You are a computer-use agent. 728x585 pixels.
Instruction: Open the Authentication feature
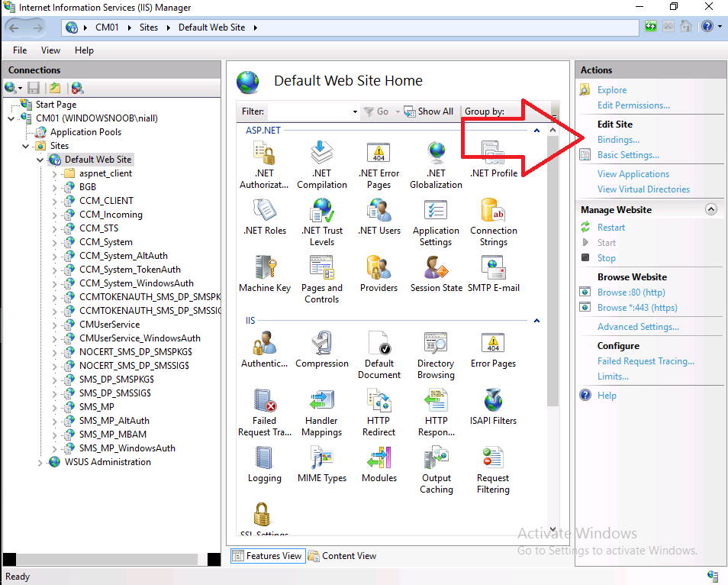coord(264,350)
